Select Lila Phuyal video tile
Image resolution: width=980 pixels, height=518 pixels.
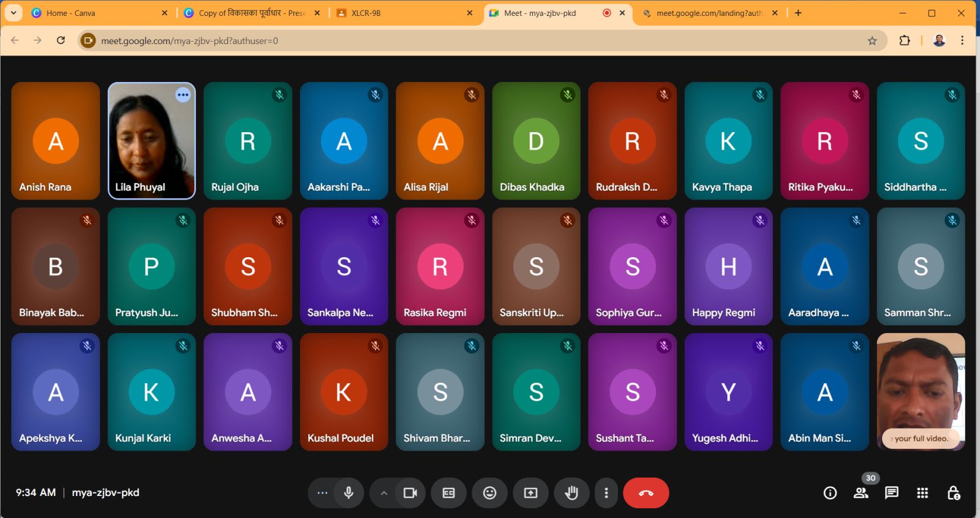click(152, 141)
